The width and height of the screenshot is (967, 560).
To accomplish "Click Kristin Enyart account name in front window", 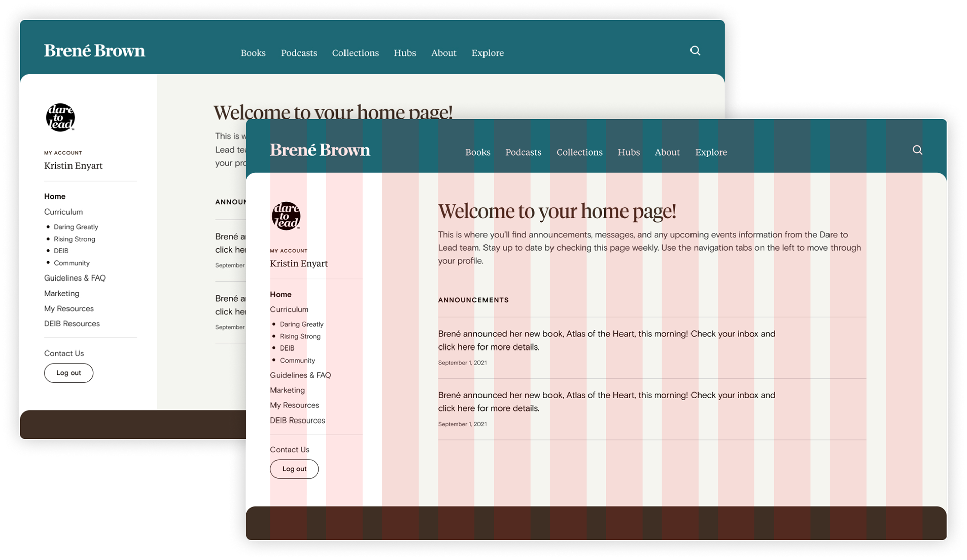I will pyautogui.click(x=299, y=263).
